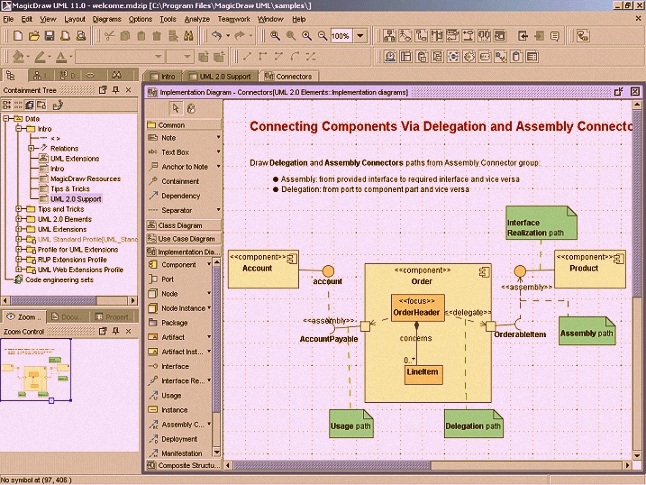The image size is (646, 485).
Task: Click the Class Diagram toolbar icon
Action: [389, 36]
